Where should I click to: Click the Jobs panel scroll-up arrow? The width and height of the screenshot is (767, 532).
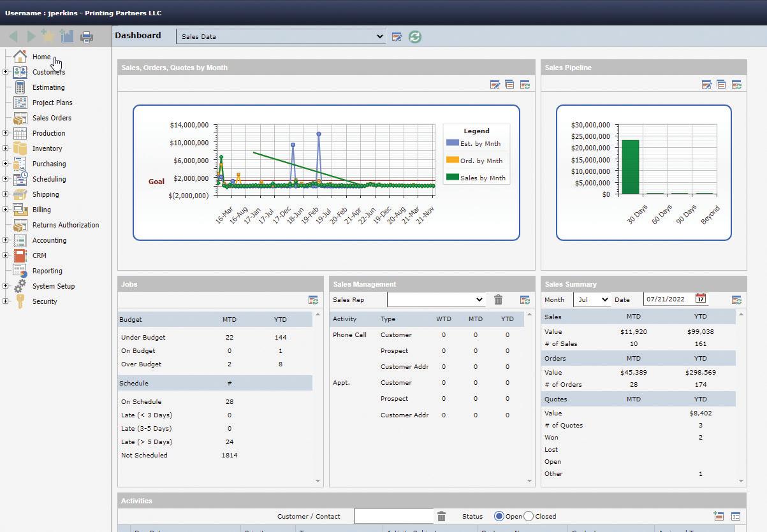point(318,315)
